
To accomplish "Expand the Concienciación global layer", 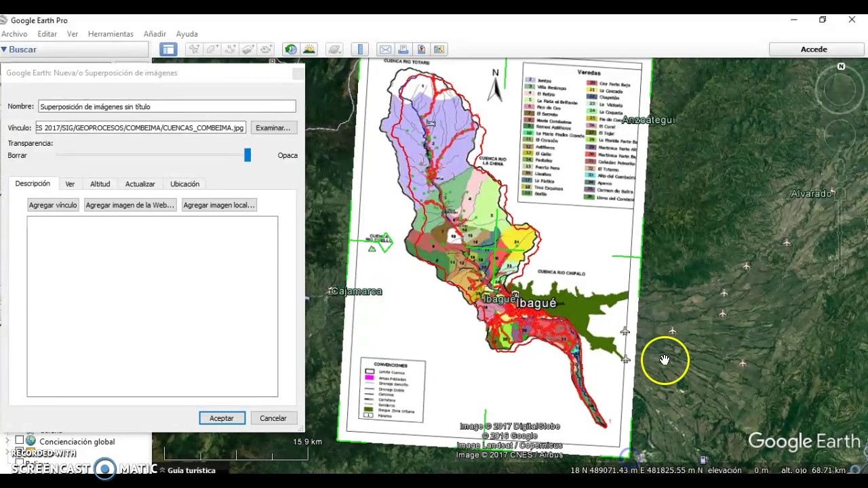I will point(7,441).
